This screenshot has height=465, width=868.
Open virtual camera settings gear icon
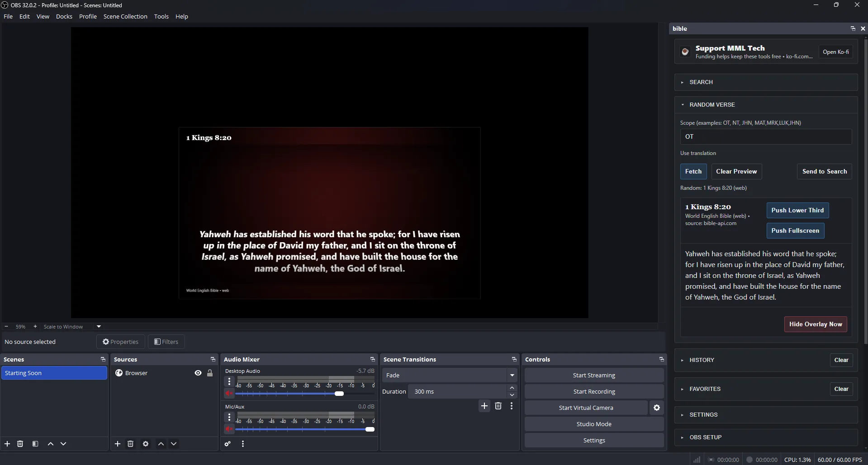coord(657,408)
